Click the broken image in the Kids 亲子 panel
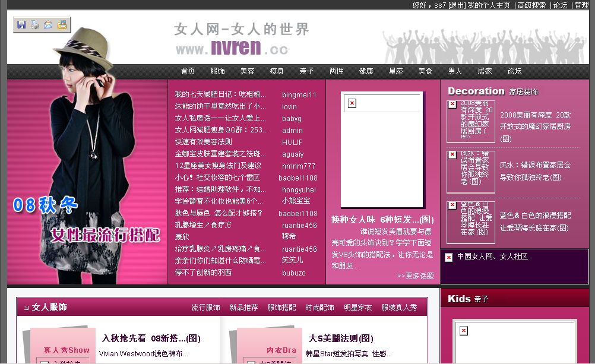This screenshot has height=364, width=595. click(x=515, y=341)
